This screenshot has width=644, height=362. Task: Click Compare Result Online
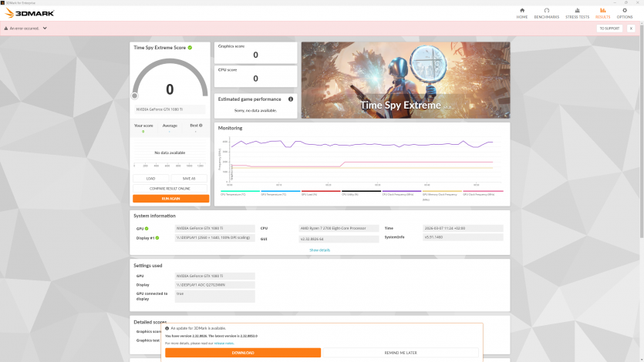[x=170, y=188]
